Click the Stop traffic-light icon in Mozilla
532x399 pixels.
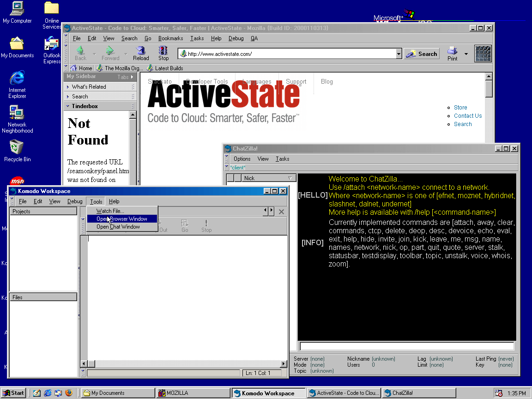tap(163, 53)
